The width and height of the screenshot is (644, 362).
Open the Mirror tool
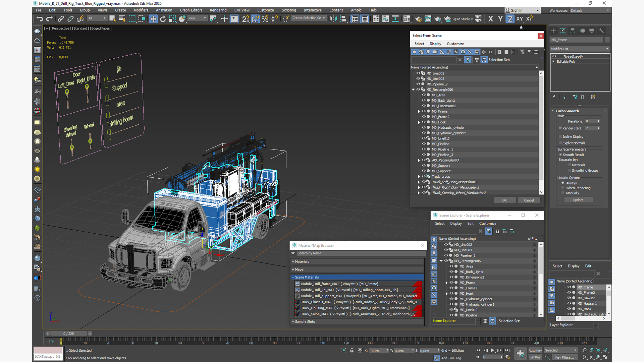click(x=333, y=19)
